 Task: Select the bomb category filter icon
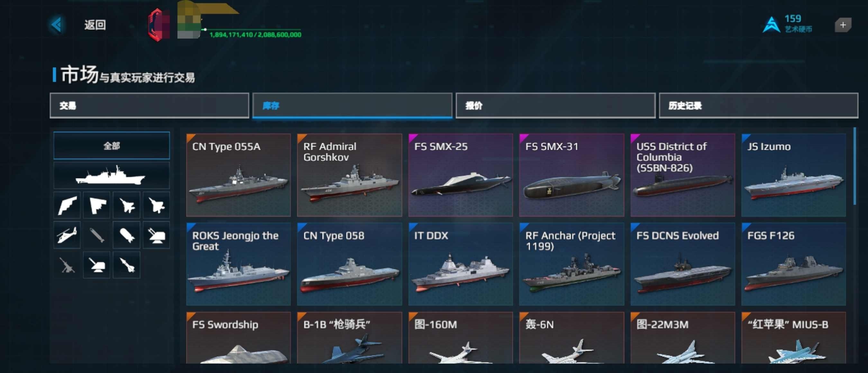click(x=126, y=235)
